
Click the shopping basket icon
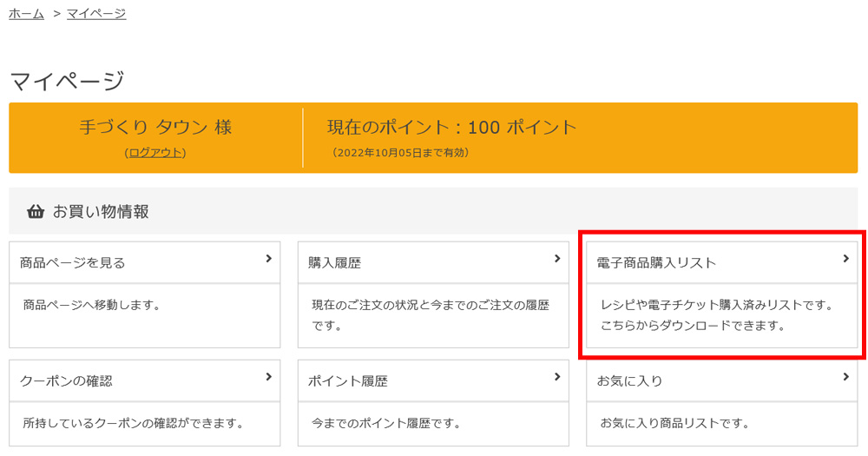click(36, 211)
